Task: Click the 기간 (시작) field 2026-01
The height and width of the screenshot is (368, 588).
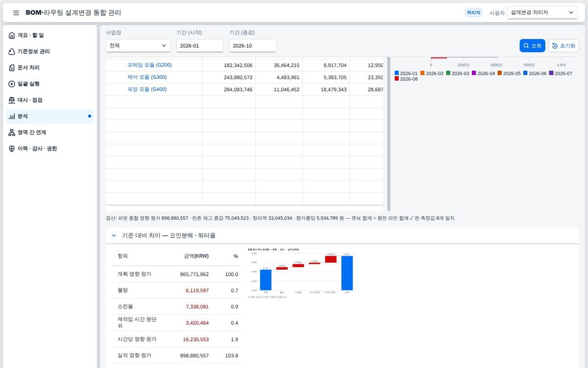Action: click(200, 46)
